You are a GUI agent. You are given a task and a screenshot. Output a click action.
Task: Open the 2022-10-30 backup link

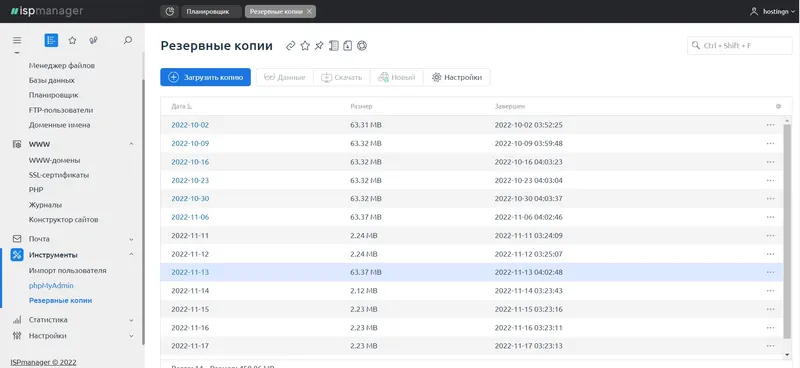(x=190, y=199)
